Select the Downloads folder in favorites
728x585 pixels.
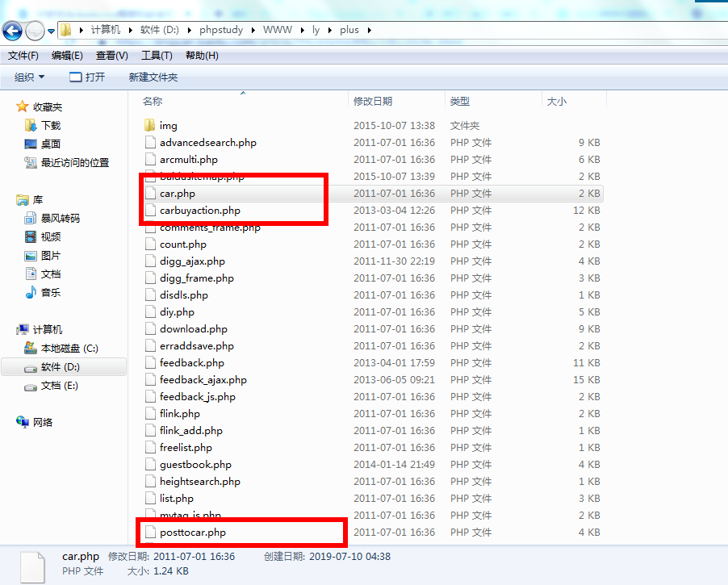pyautogui.click(x=31, y=126)
